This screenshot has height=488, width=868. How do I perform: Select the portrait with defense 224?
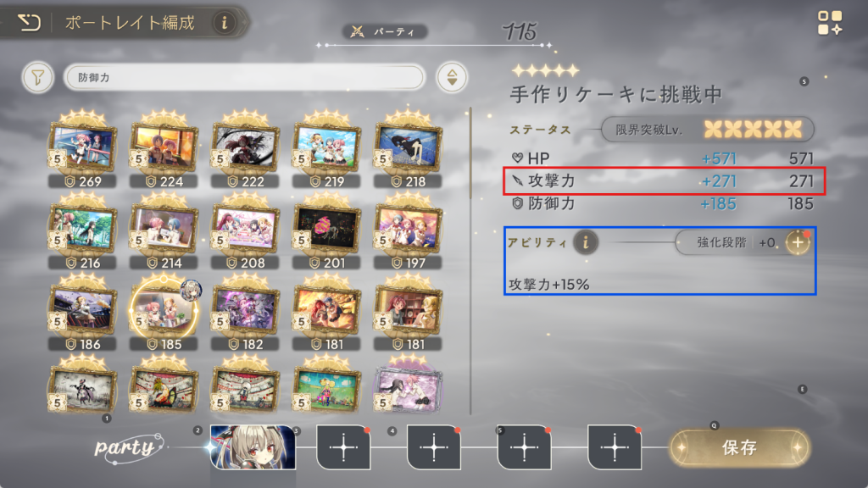(164, 149)
